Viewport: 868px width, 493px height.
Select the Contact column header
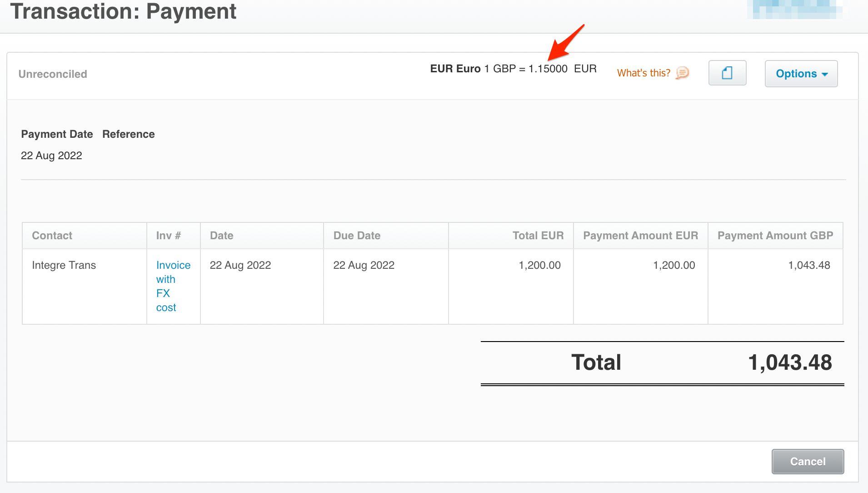pos(52,235)
